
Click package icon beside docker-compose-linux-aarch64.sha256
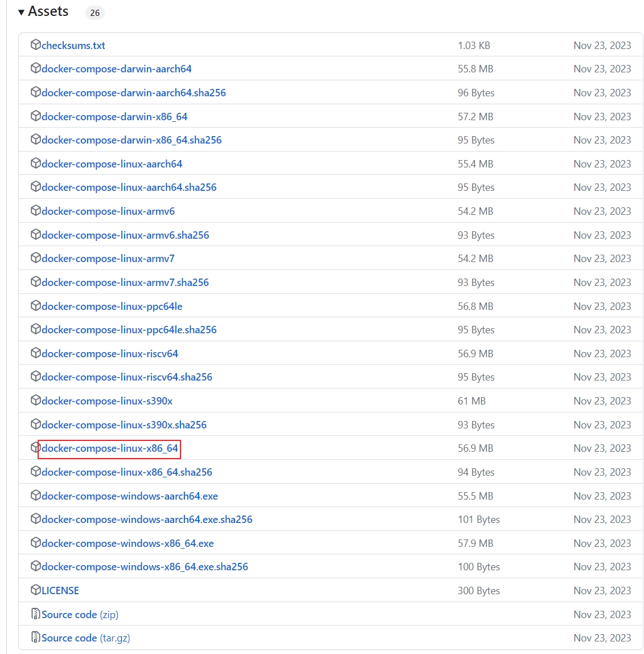(35, 186)
